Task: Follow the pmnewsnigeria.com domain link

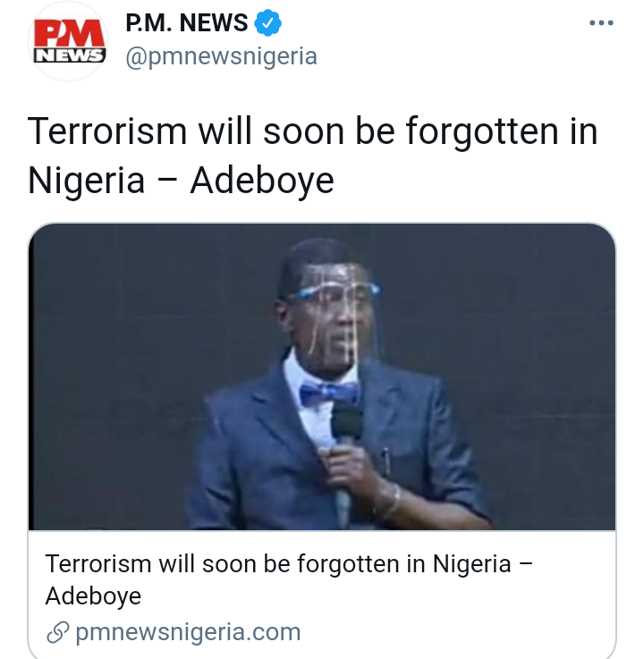Action: 188,632
